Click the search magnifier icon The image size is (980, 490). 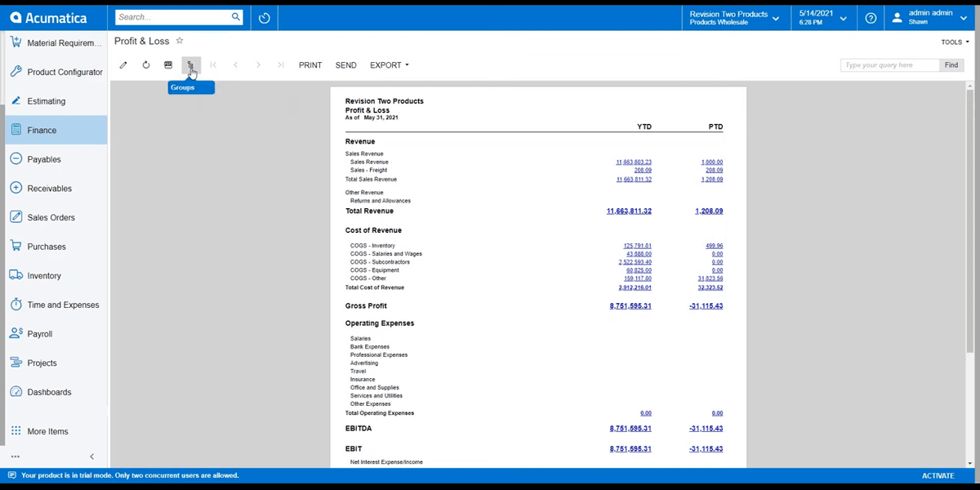click(x=235, y=16)
